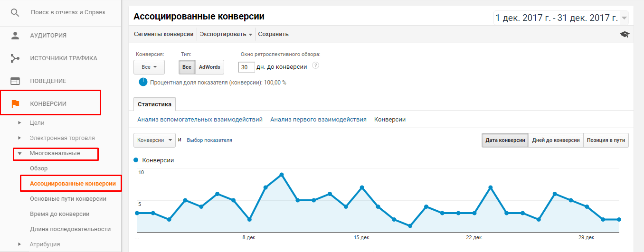Expand the Электронная торговля item

[20, 138]
